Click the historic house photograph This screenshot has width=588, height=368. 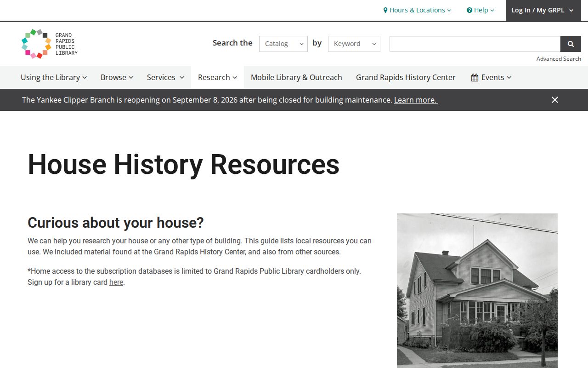(x=477, y=291)
